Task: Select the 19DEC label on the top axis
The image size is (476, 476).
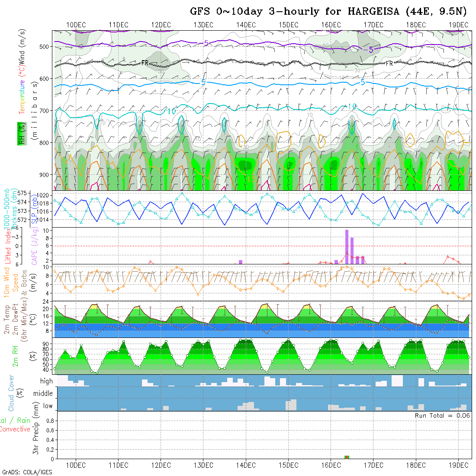Action: tap(458, 25)
